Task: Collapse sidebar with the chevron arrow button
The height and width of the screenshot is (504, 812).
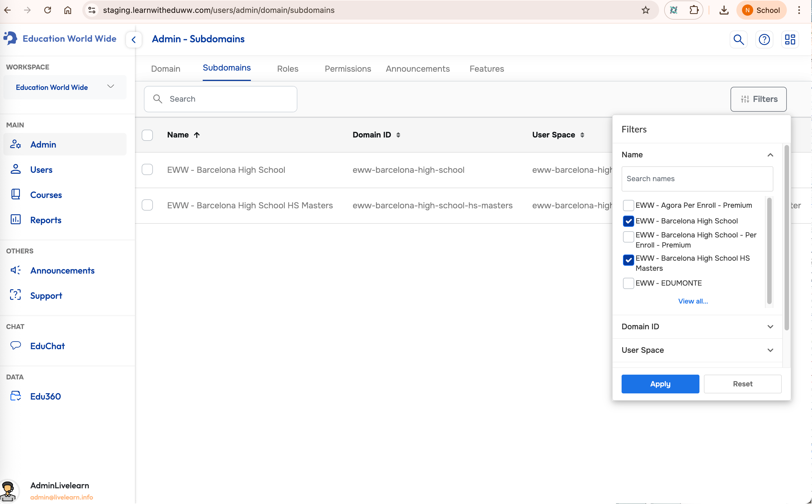Action: coord(134,40)
